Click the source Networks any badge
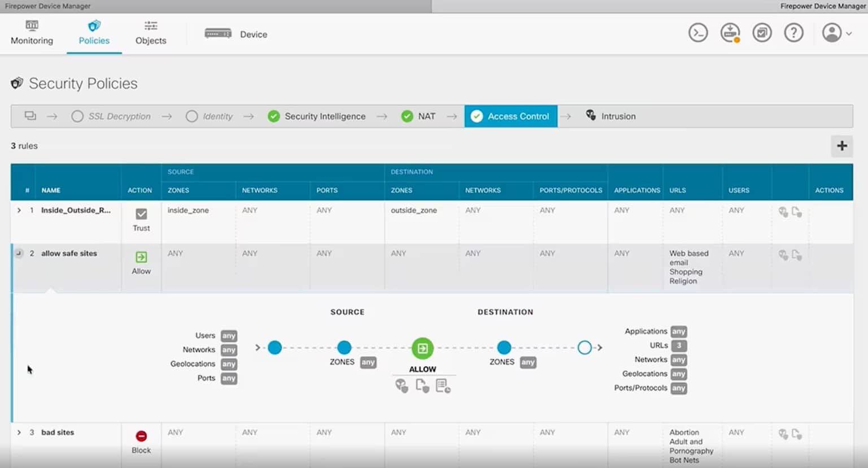 [229, 350]
